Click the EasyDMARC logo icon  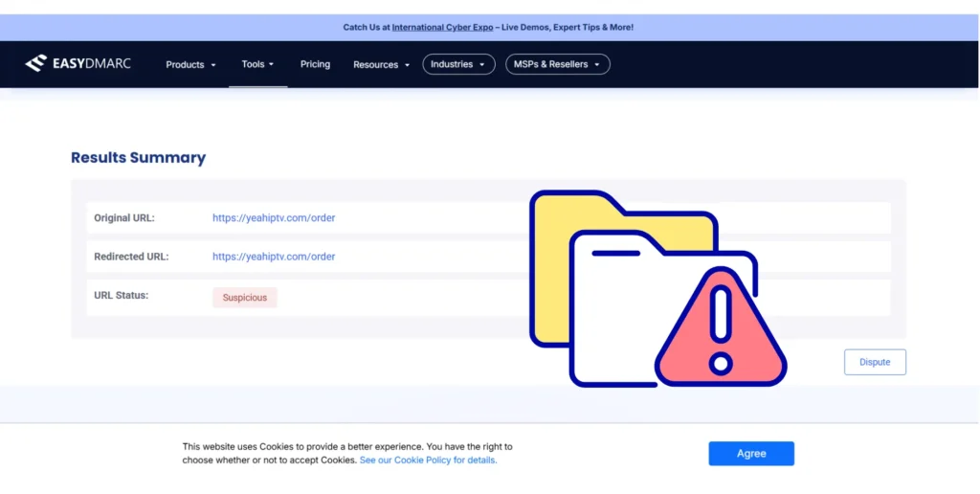pyautogui.click(x=35, y=64)
